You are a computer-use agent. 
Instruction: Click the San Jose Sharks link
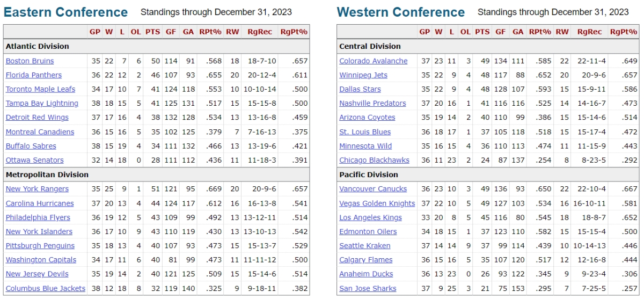point(368,288)
